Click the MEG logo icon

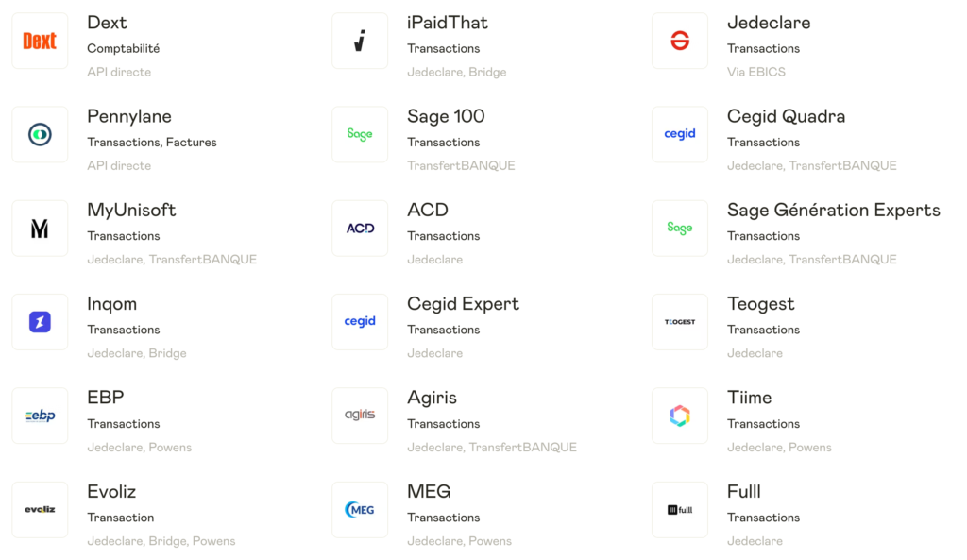(x=360, y=510)
